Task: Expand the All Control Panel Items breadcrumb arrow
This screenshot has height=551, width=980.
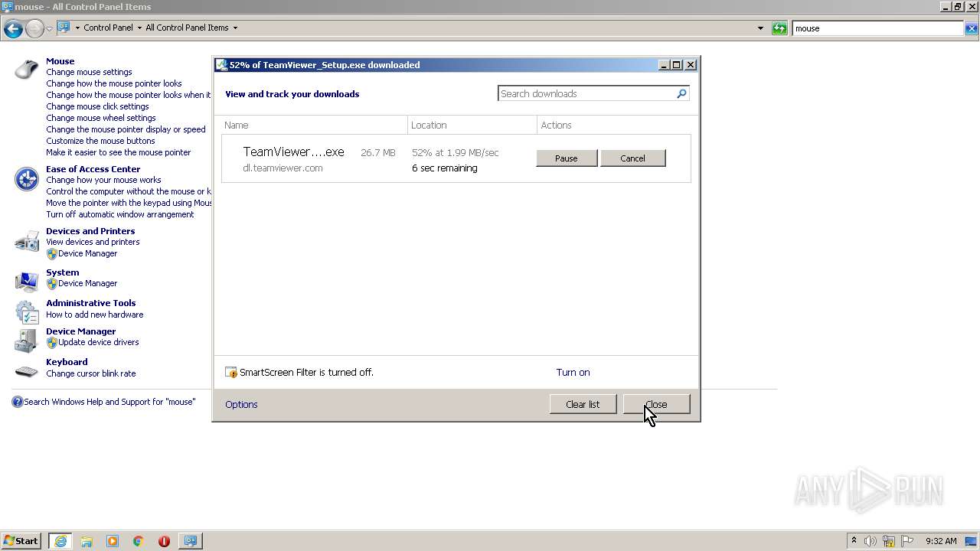Action: coord(235,28)
